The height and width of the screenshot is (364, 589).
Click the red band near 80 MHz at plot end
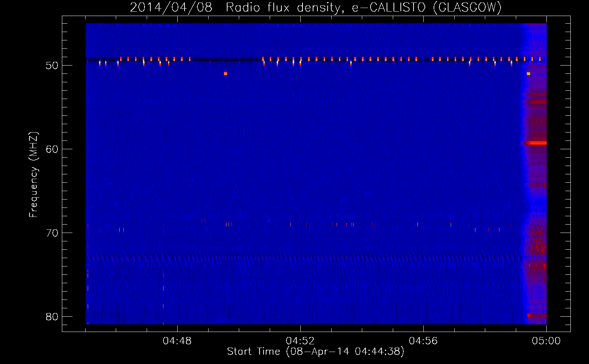coord(537,315)
